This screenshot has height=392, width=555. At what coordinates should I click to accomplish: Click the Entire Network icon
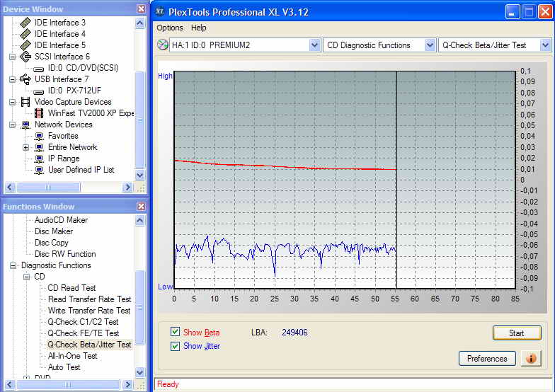39,147
